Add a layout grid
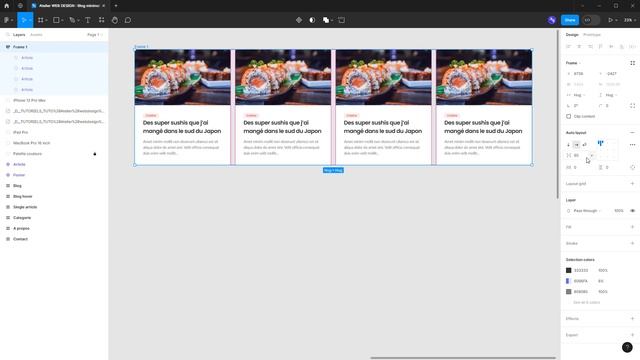640x360 pixels. click(x=632, y=184)
